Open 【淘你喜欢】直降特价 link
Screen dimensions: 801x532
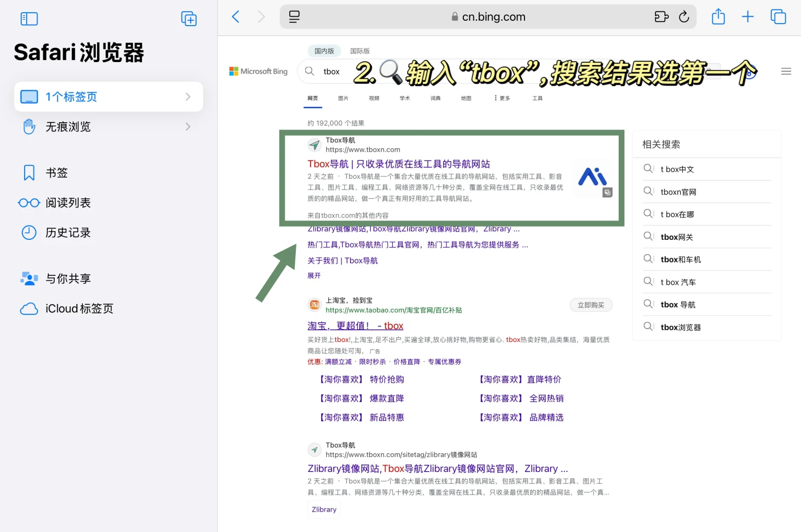(x=519, y=379)
